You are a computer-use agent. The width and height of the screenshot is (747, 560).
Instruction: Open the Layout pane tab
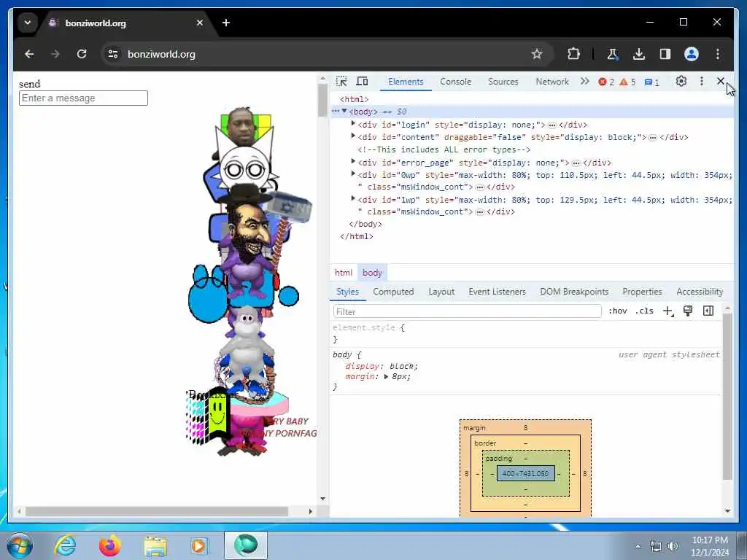(441, 292)
